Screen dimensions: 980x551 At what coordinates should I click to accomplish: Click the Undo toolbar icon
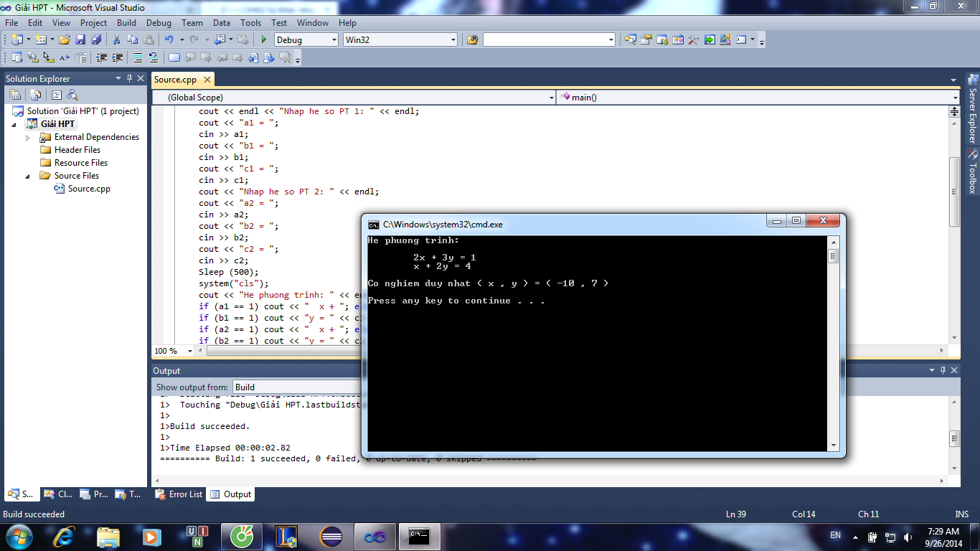169,40
